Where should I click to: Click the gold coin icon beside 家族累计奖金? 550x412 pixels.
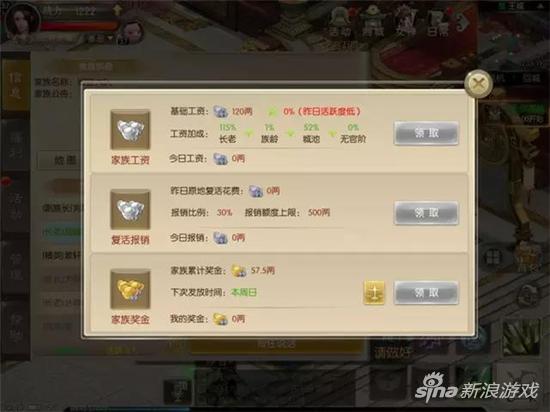coord(239,270)
